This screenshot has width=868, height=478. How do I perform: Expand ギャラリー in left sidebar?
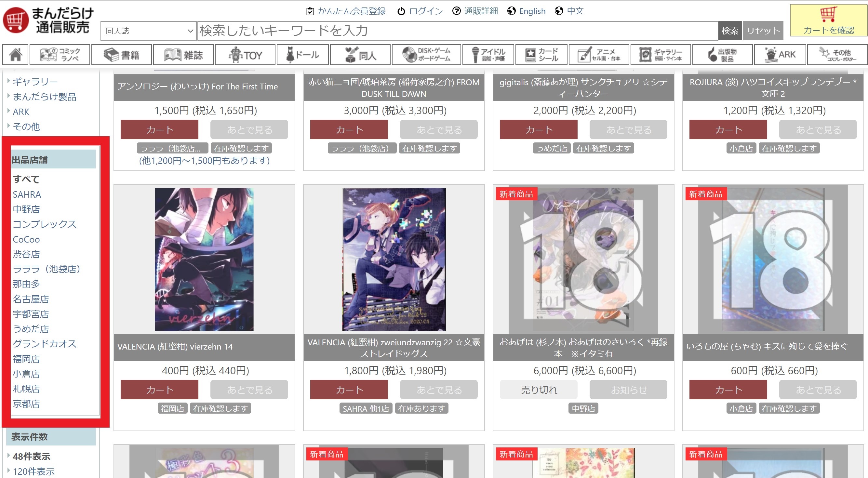(35, 82)
